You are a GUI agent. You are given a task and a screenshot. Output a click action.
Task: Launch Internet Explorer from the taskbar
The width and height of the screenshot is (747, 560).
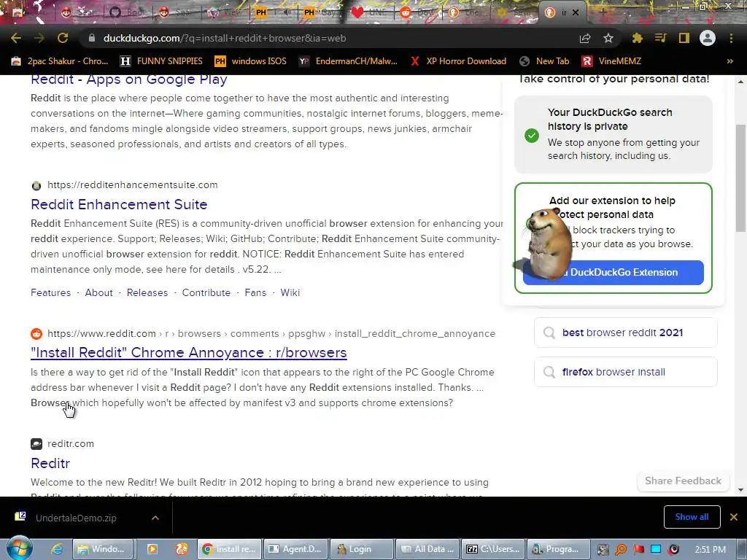[57, 549]
